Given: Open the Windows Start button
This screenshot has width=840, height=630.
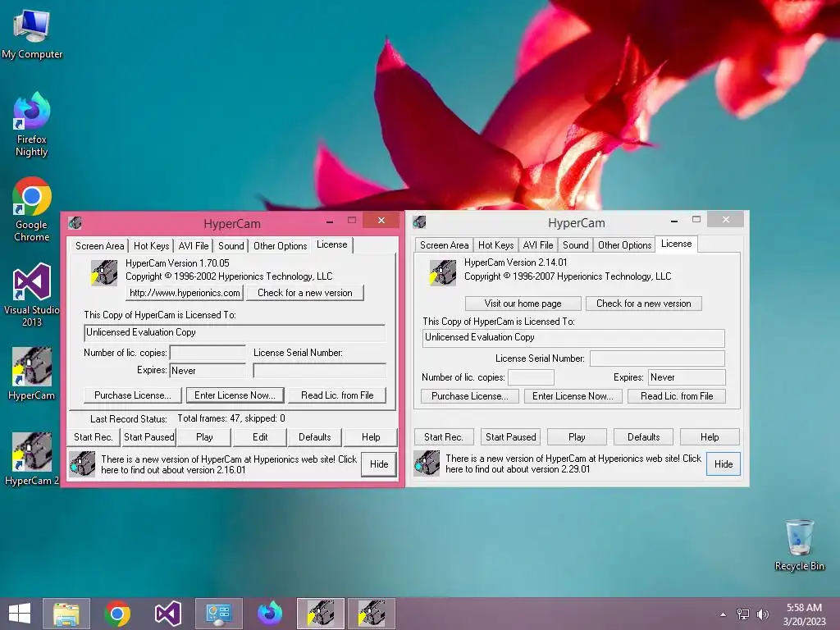Looking at the screenshot, I should 20,614.
